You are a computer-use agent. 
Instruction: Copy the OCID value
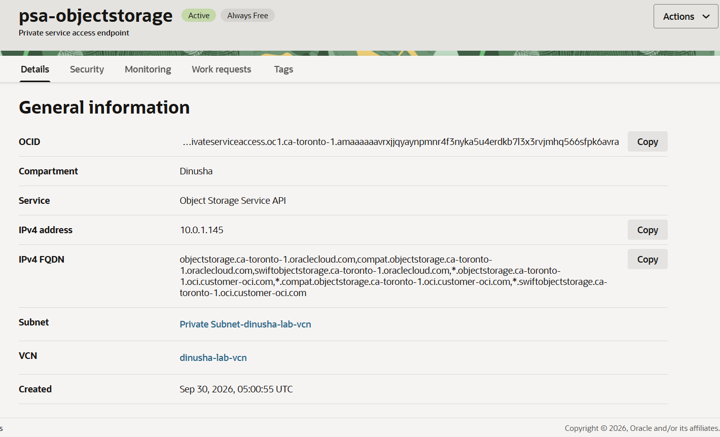click(647, 142)
